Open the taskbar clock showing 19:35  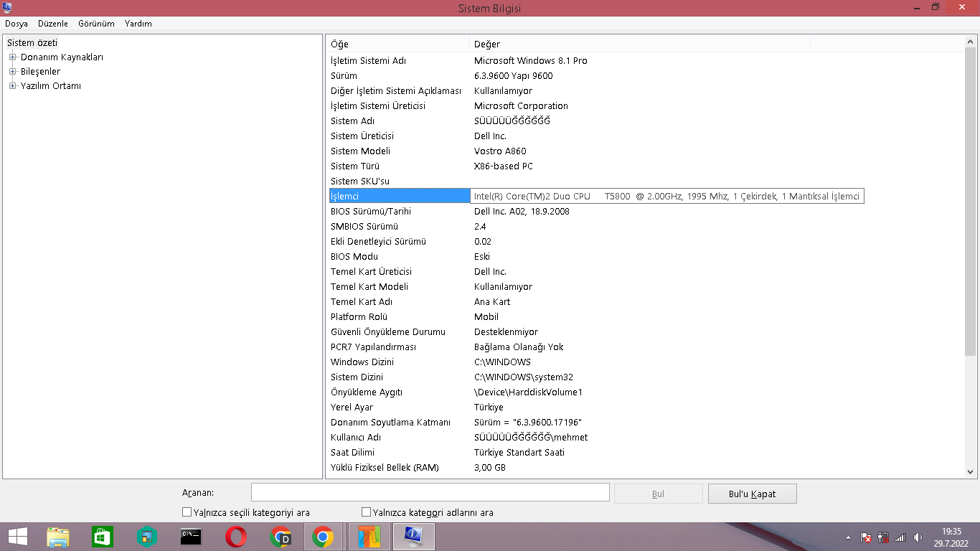[952, 537]
